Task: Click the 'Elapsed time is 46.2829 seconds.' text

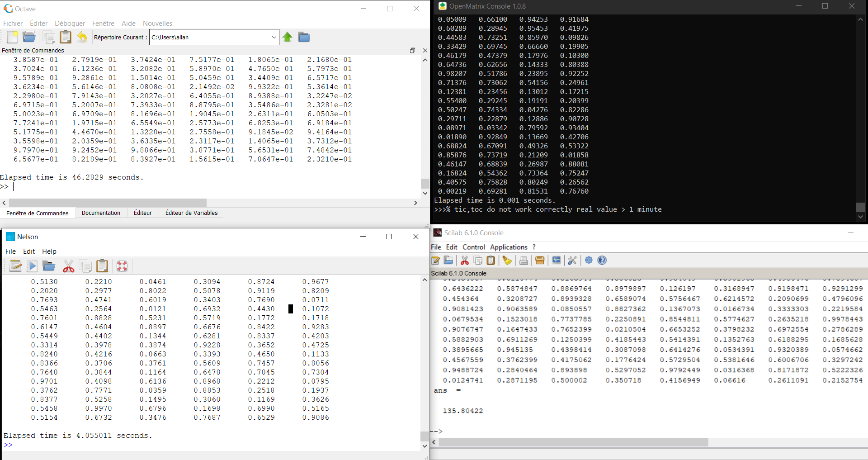Action: pyautogui.click(x=72, y=177)
